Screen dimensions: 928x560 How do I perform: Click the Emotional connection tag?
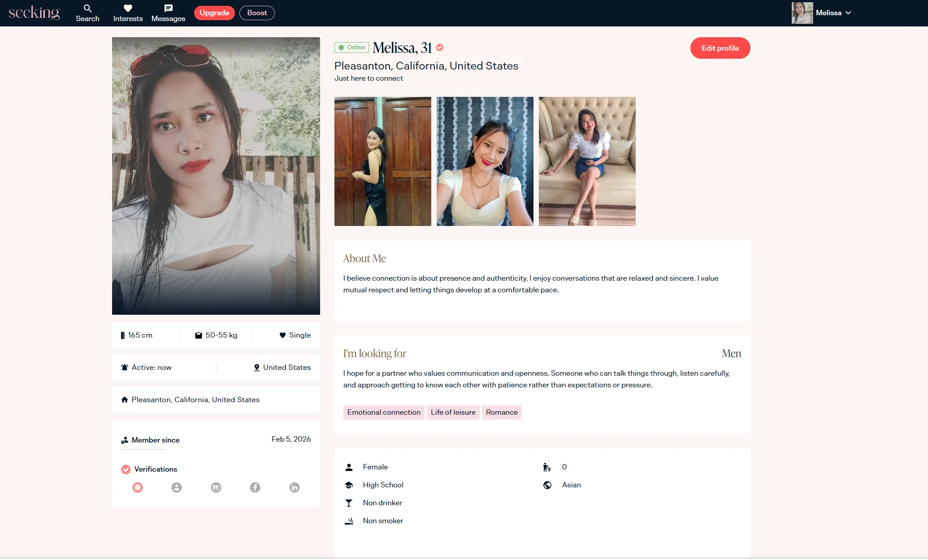coord(384,412)
